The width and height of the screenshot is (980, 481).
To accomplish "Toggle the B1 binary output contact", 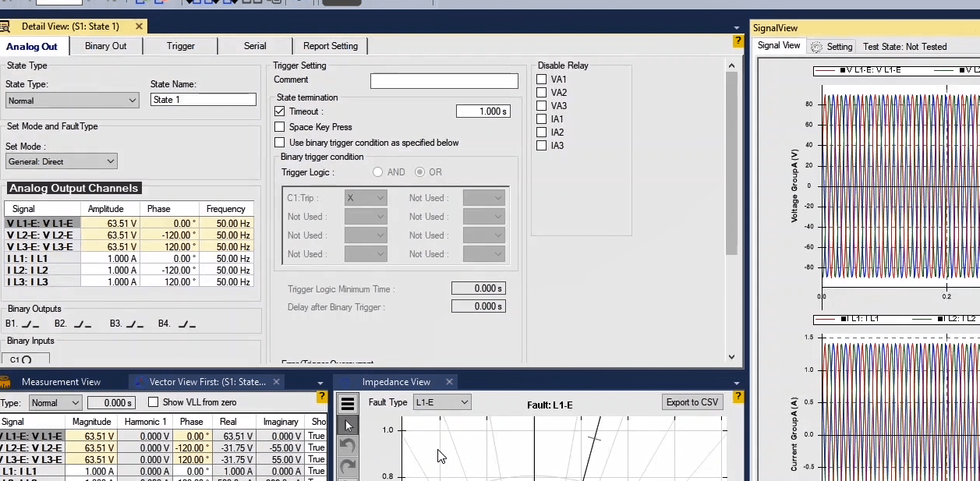I will pyautogui.click(x=30, y=324).
